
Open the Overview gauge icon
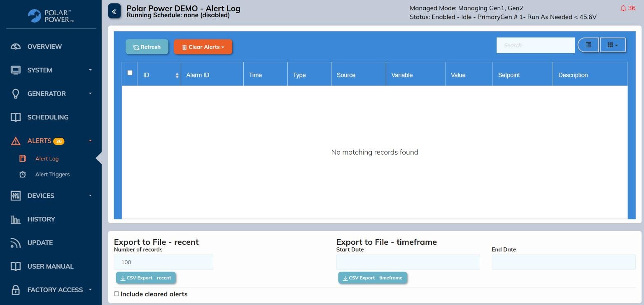[16, 47]
